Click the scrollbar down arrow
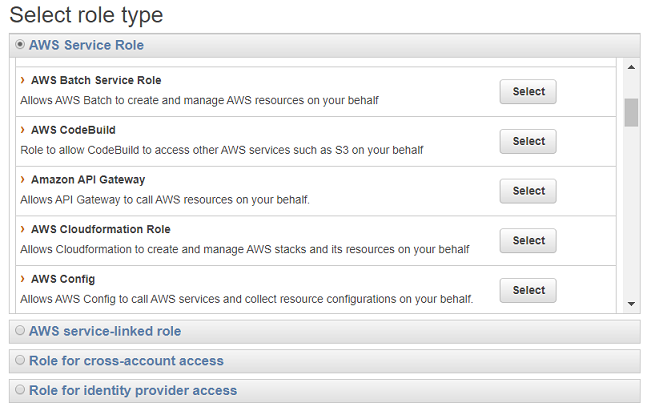Viewport: 647px width, 415px height. click(631, 303)
